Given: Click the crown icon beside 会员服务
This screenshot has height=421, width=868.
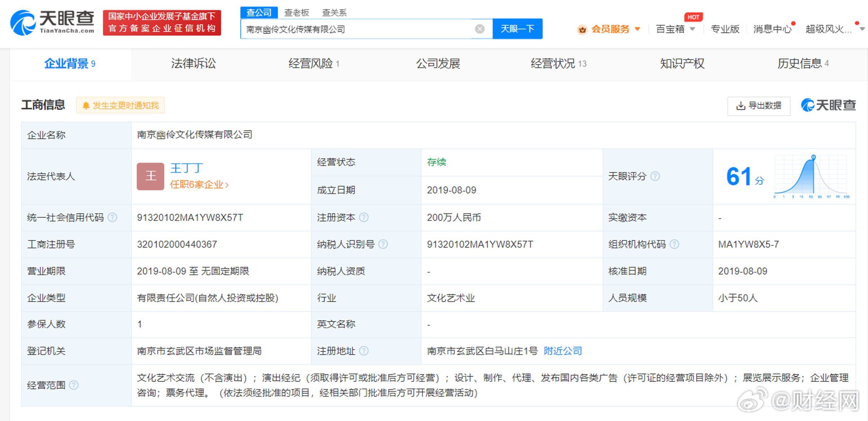Looking at the screenshot, I should click(582, 29).
